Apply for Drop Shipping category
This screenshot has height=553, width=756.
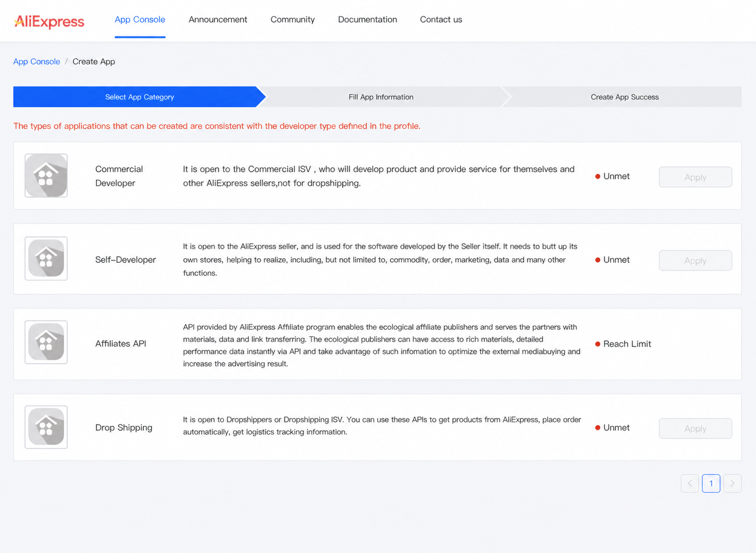click(x=695, y=428)
